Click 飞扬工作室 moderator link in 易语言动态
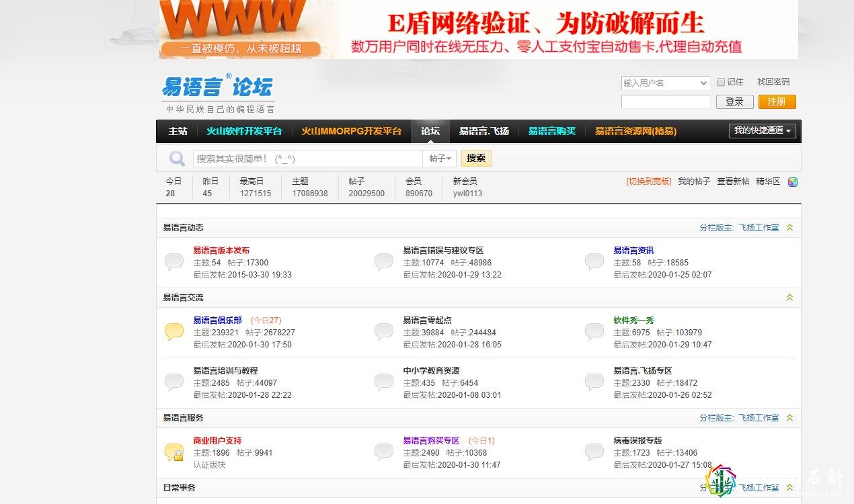The height and width of the screenshot is (504, 854). [x=759, y=228]
